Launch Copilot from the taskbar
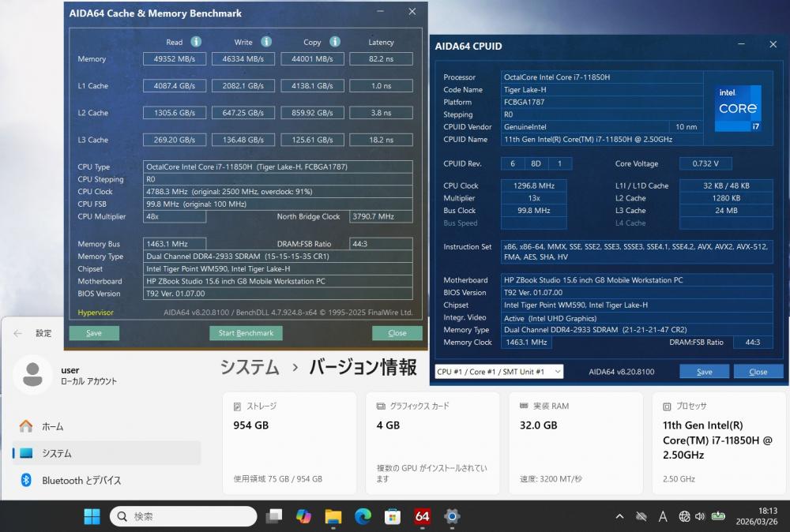790x532 pixels. (x=303, y=516)
